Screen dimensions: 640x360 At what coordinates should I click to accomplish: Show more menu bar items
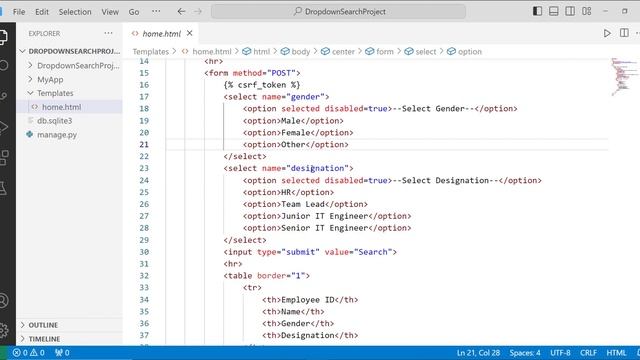(x=156, y=11)
